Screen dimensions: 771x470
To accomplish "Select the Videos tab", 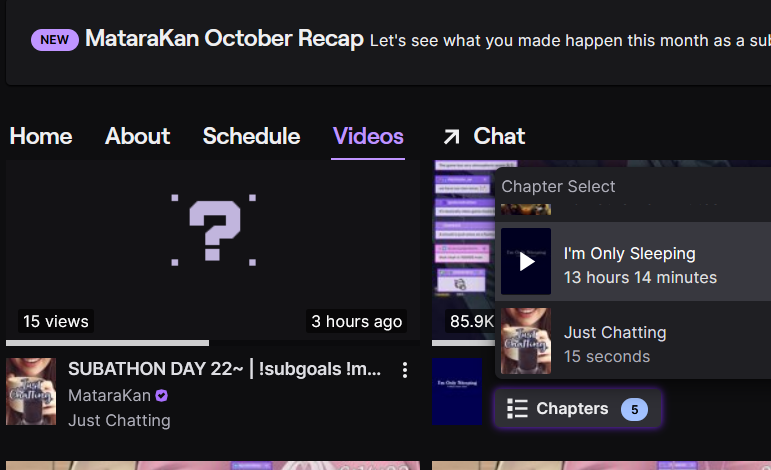I will click(x=368, y=136).
